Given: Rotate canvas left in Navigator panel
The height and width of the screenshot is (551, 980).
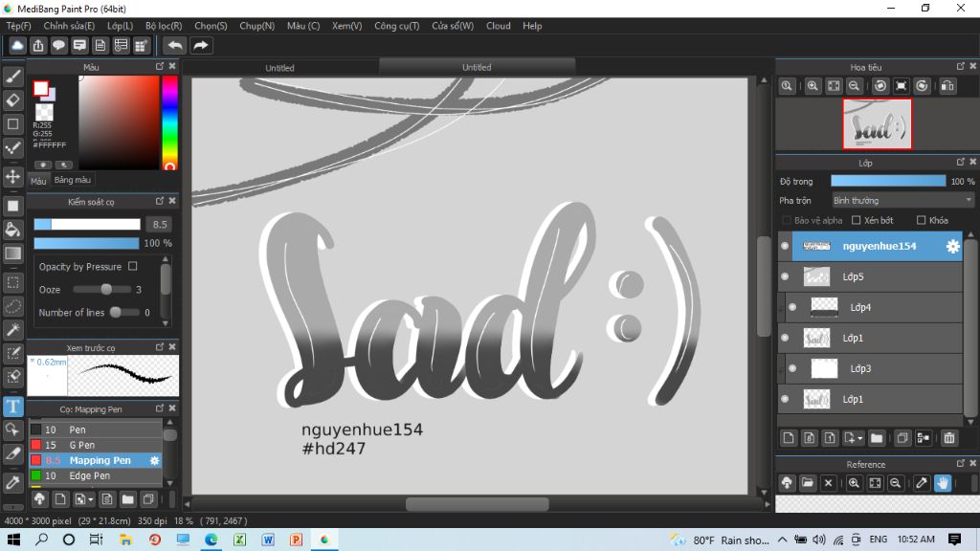Looking at the screenshot, I should pos(880,85).
